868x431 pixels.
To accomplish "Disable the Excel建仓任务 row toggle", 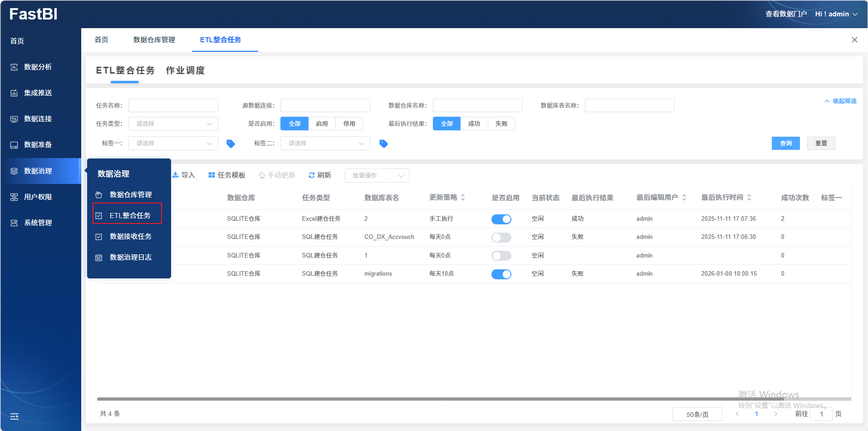I will (x=501, y=219).
